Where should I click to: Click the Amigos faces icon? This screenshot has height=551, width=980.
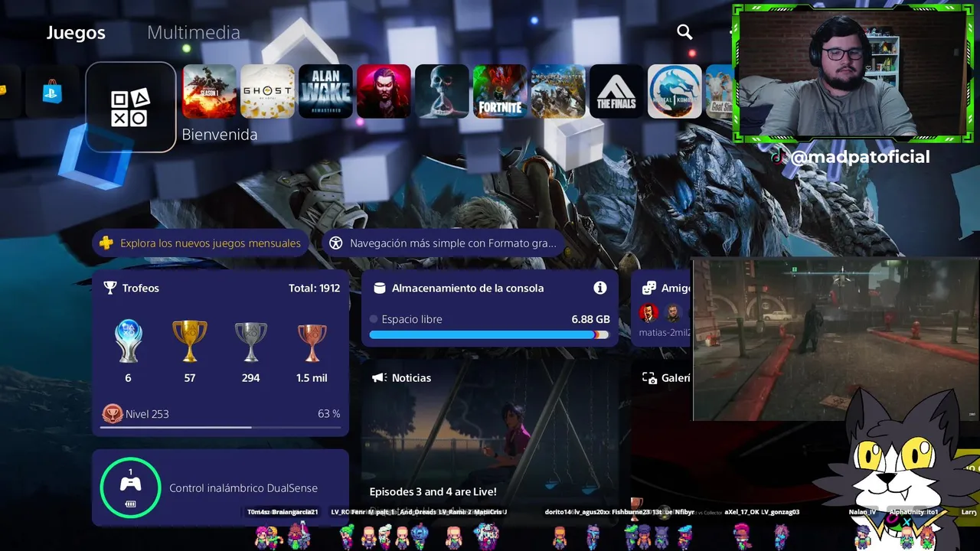649,288
